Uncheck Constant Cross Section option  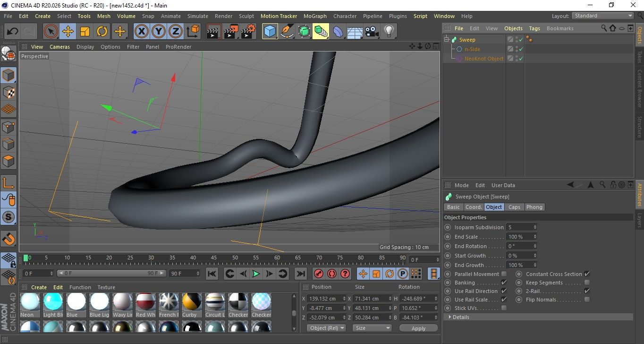[587, 274]
